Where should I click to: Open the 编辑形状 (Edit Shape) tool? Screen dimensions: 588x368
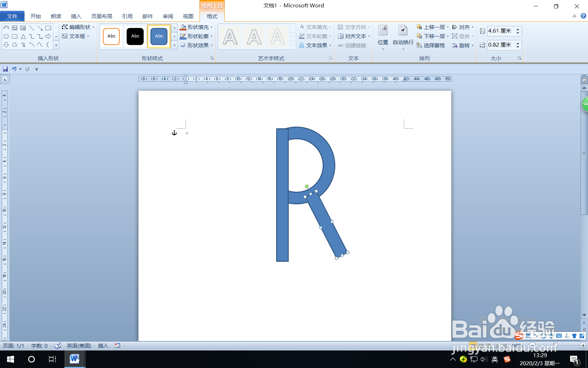[x=78, y=27]
